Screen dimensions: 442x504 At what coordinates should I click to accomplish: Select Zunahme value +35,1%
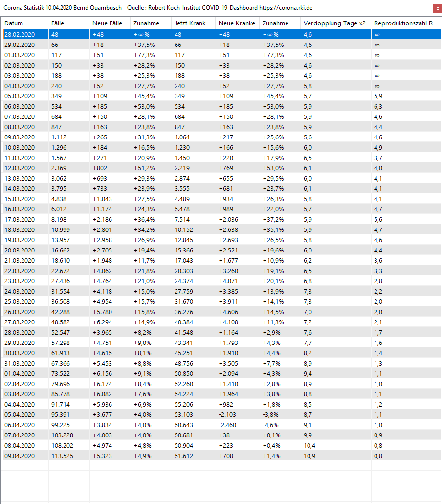tap(273, 230)
